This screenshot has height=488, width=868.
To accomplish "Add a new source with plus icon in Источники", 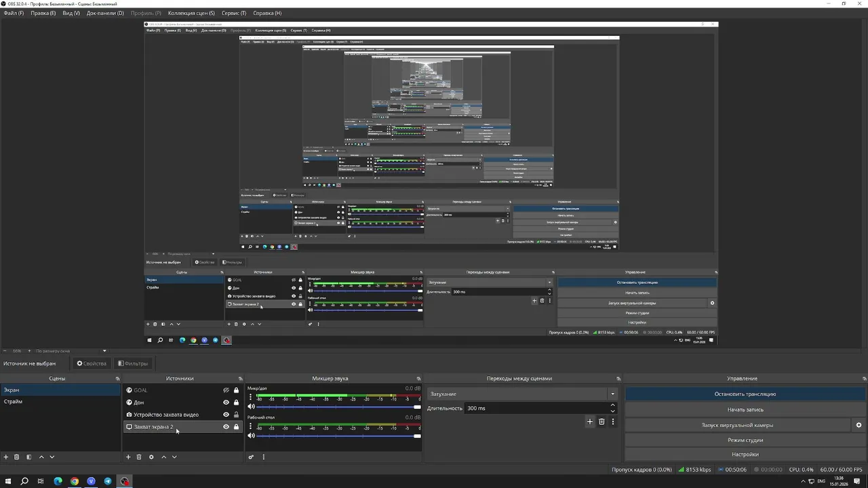I will click(x=128, y=457).
